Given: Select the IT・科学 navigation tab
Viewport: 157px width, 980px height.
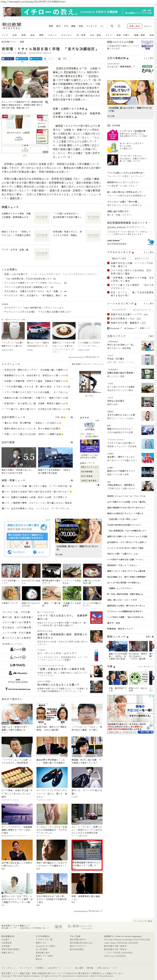Looking at the screenshot, I should pyautogui.click(x=81, y=35).
